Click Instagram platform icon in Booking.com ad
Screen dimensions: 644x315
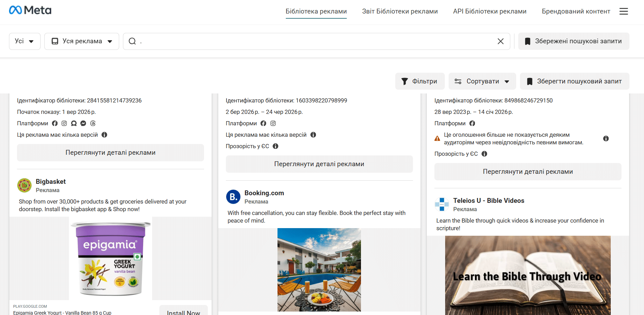click(x=273, y=123)
